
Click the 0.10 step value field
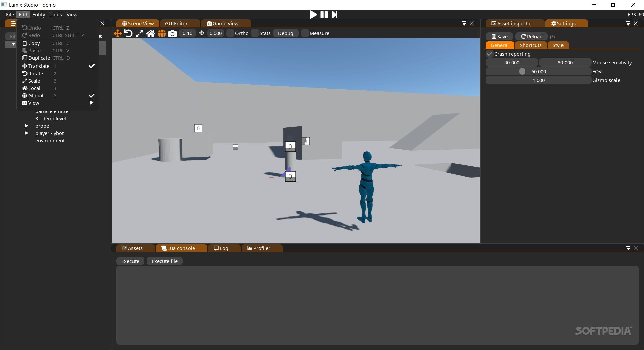tap(187, 33)
